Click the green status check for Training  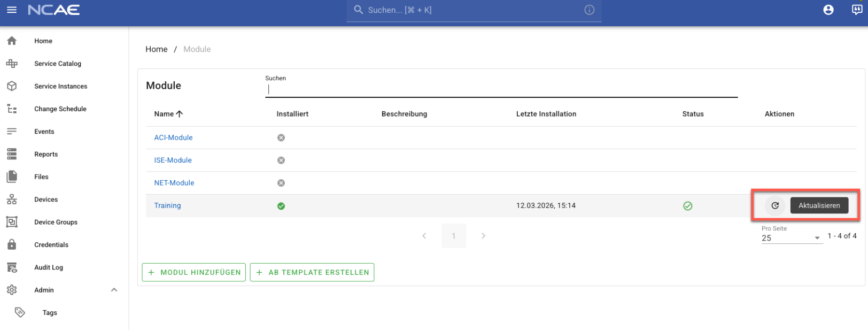coord(688,206)
